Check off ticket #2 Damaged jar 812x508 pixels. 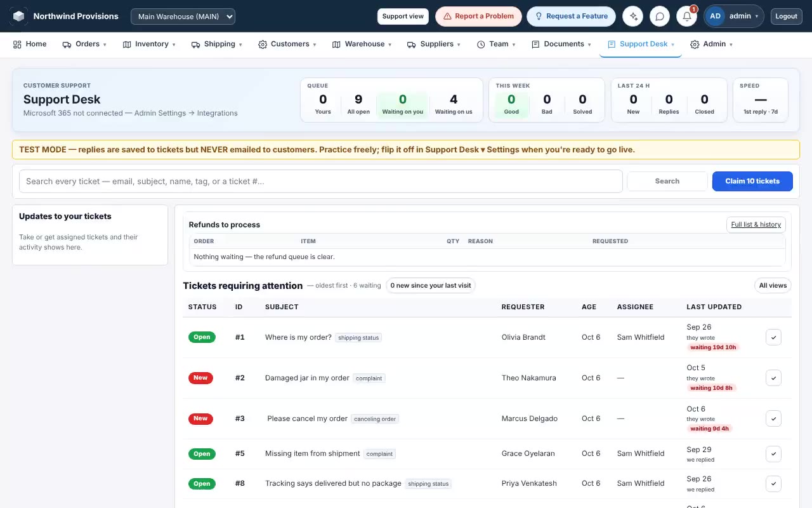pos(773,378)
